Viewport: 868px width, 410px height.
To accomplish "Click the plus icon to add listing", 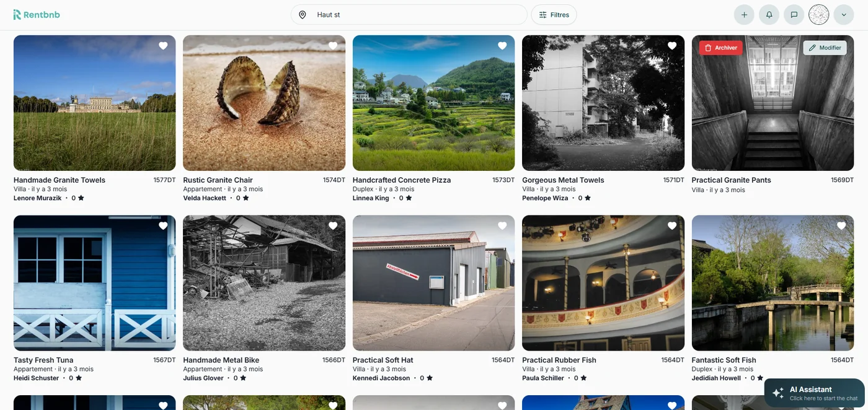I will click(744, 15).
